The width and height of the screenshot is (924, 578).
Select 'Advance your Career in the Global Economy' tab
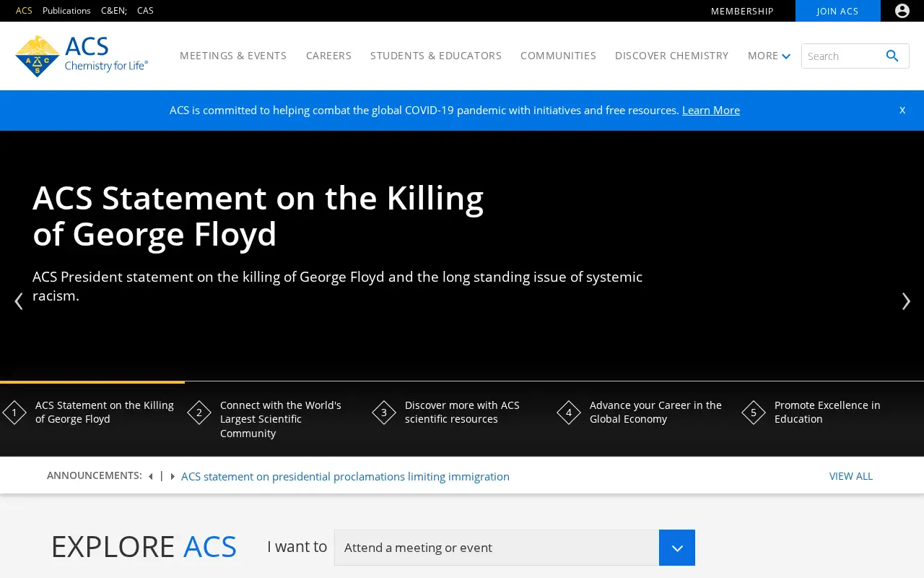point(647,419)
